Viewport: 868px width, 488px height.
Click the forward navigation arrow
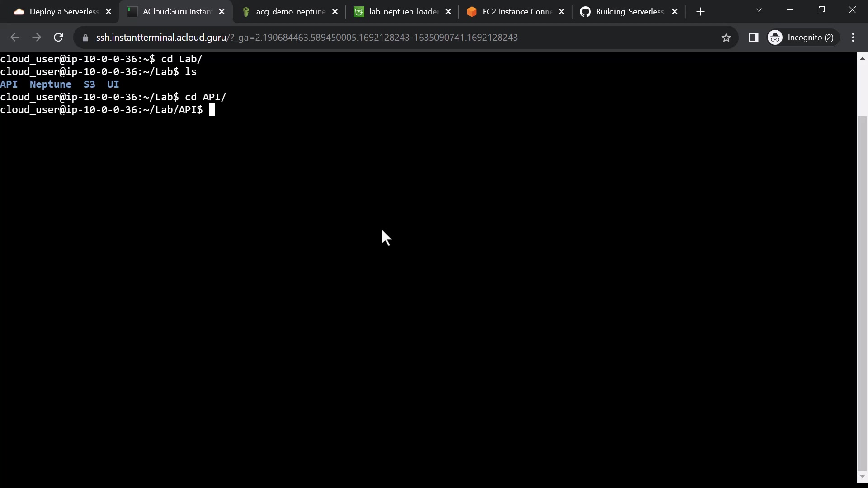click(x=37, y=38)
